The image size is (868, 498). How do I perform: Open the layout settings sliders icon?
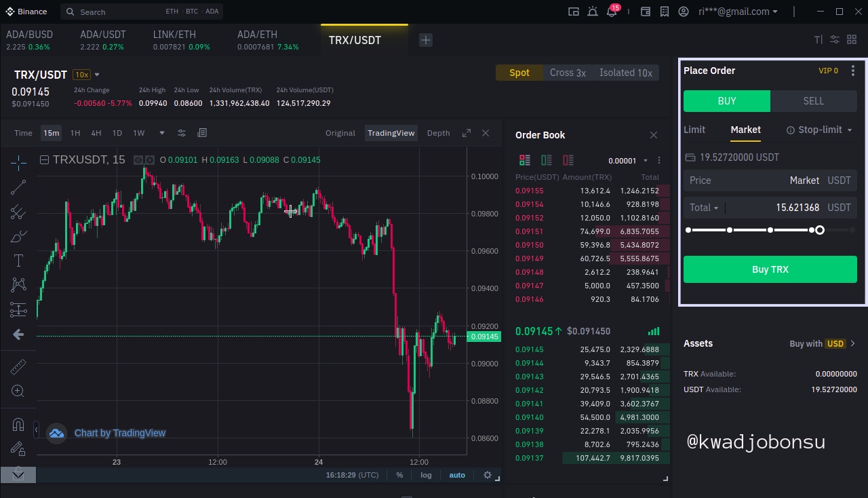(835, 40)
